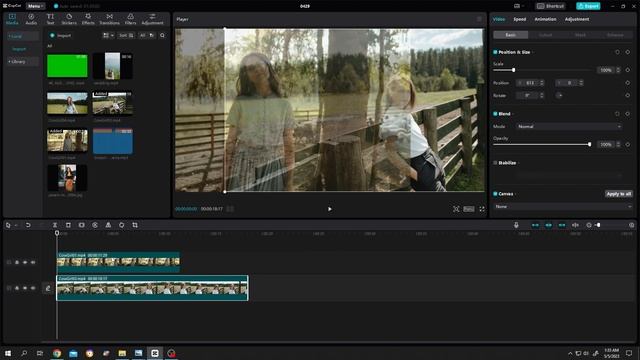Click the preview axis waveform icon in timeline toolbar

tap(575, 225)
